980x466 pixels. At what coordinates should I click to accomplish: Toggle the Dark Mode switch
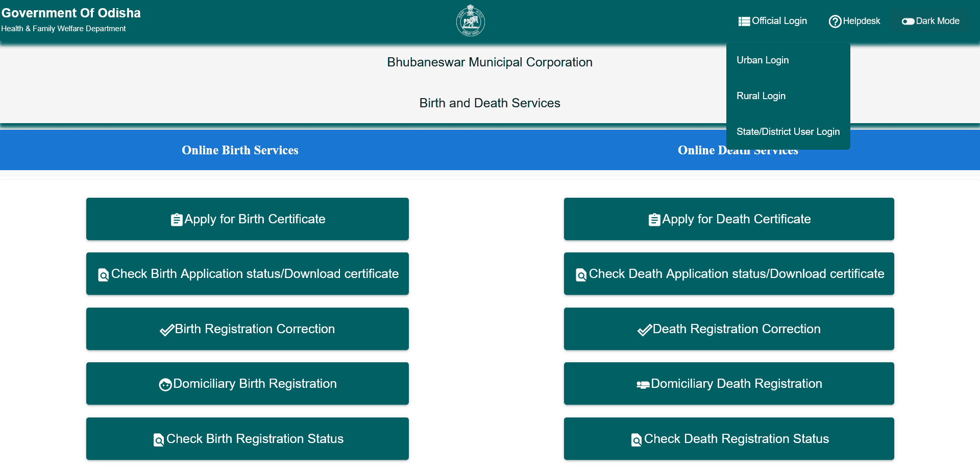908,21
